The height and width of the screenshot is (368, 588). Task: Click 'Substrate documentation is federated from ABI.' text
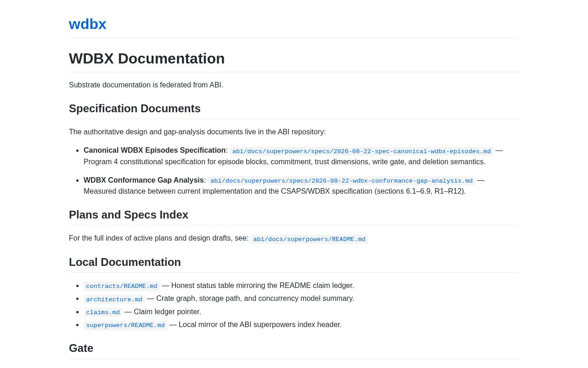pyautogui.click(x=146, y=85)
